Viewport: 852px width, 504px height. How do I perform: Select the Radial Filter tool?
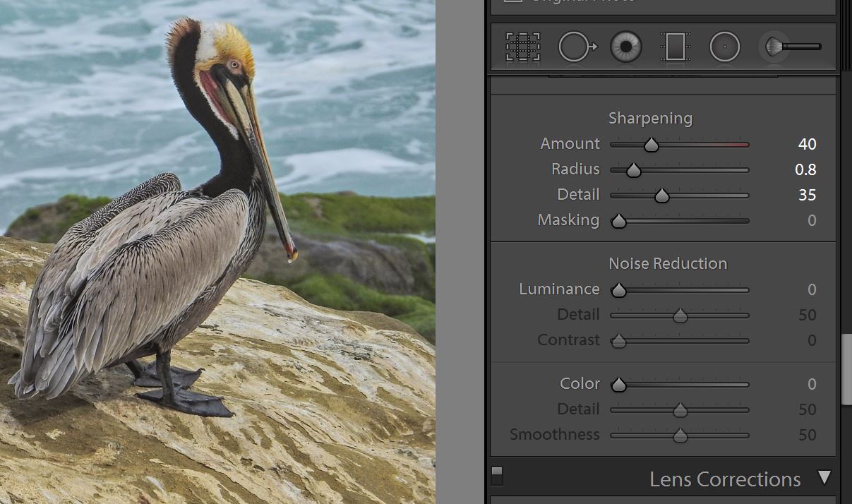(724, 46)
